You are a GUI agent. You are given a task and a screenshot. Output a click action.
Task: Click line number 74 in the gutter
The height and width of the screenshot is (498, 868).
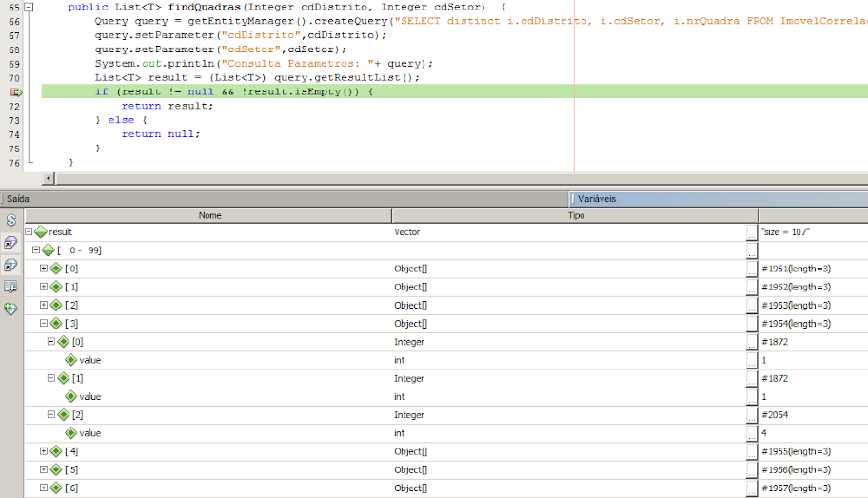14,134
